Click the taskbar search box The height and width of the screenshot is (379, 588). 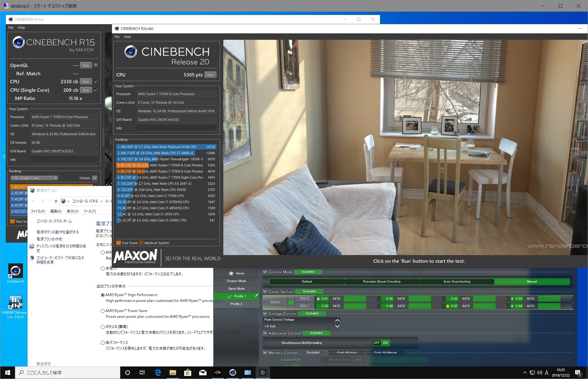[68, 372]
